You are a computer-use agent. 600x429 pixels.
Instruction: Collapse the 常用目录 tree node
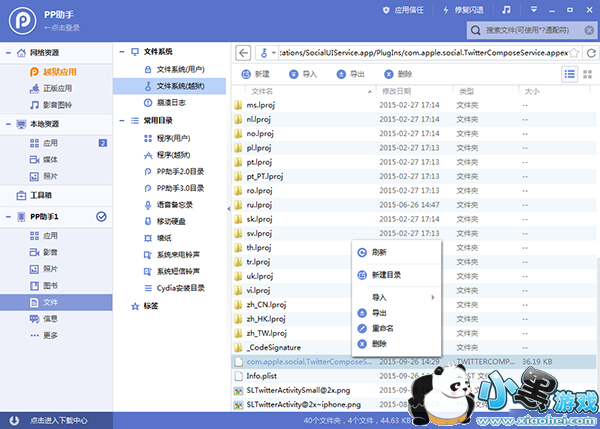[122, 121]
